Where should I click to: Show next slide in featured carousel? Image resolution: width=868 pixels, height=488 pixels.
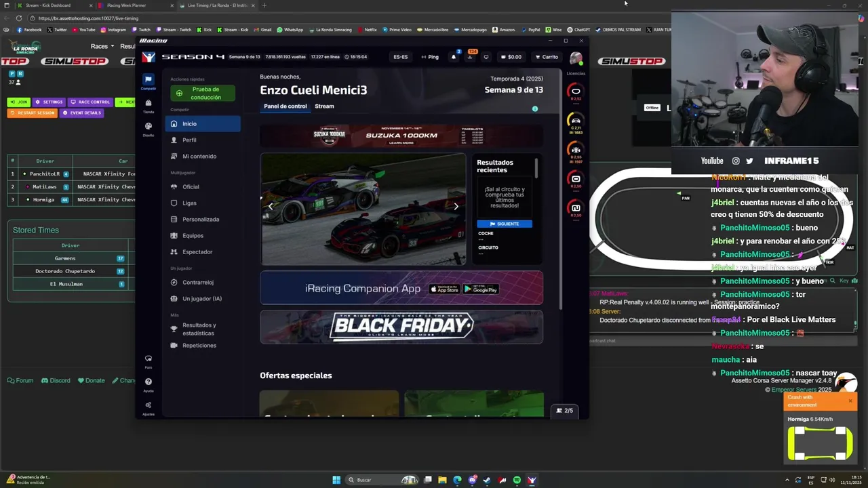[x=456, y=207]
